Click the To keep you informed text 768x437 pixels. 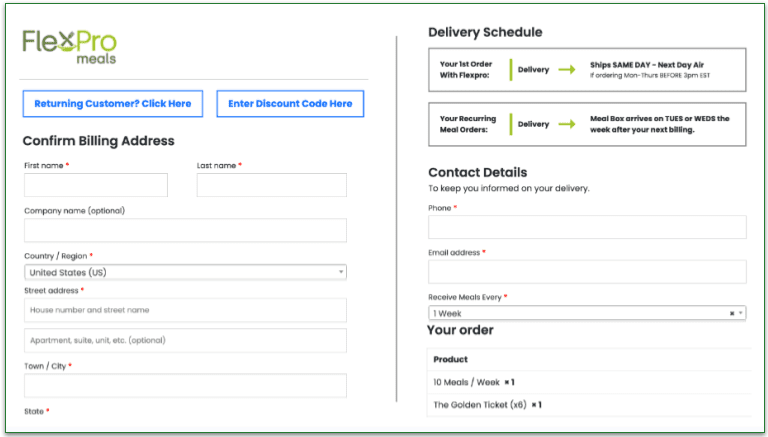508,188
